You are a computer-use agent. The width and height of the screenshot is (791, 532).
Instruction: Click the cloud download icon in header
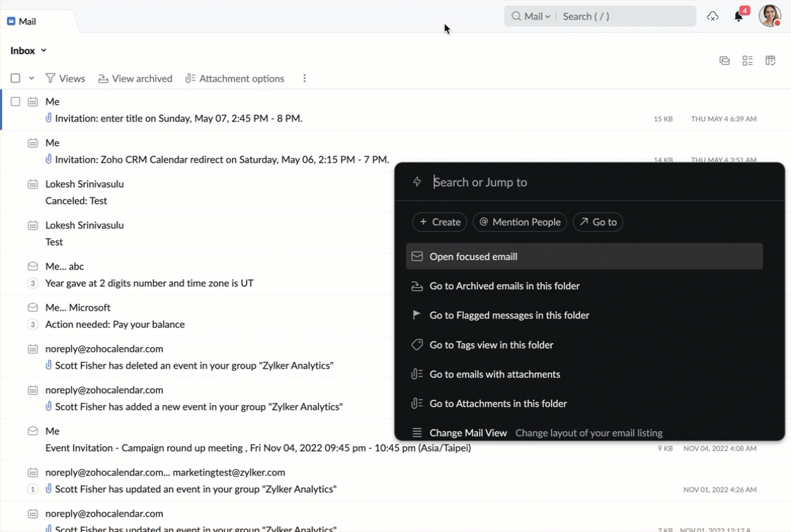click(713, 16)
